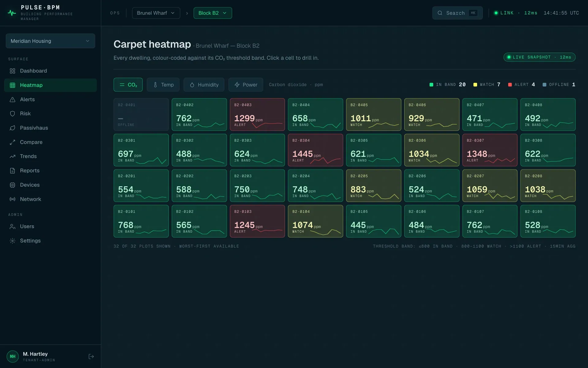Switch metric to Humidity
Screen dimensions: 588x368
[x=204, y=85]
